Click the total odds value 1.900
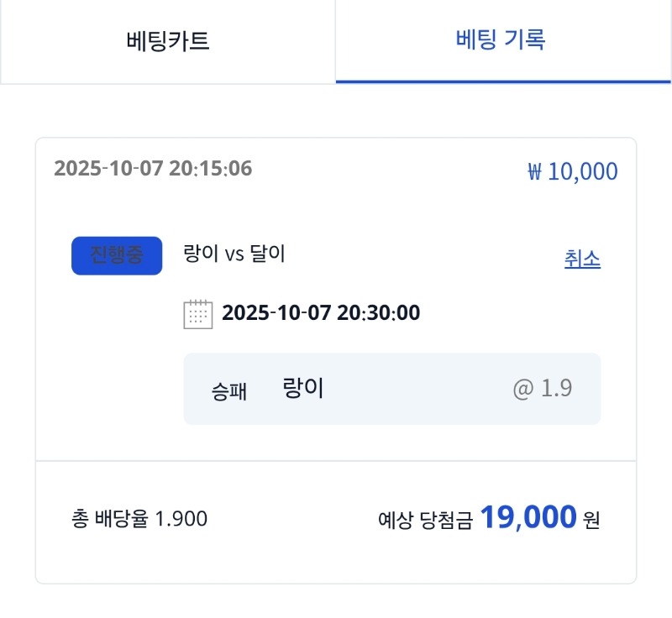672x618 pixels. [x=181, y=520]
